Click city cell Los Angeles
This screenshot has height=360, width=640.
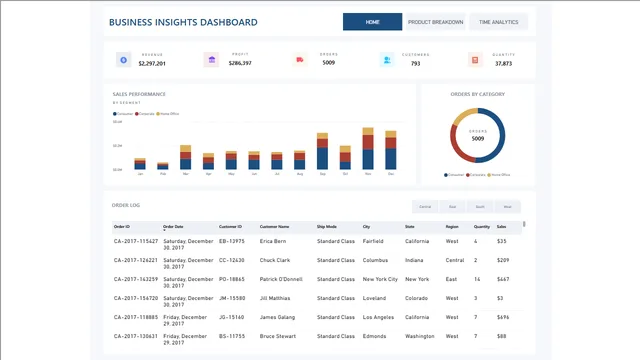378,317
